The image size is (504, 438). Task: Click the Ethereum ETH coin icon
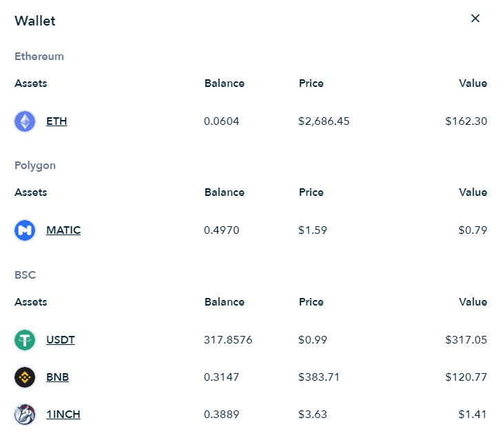(x=25, y=121)
